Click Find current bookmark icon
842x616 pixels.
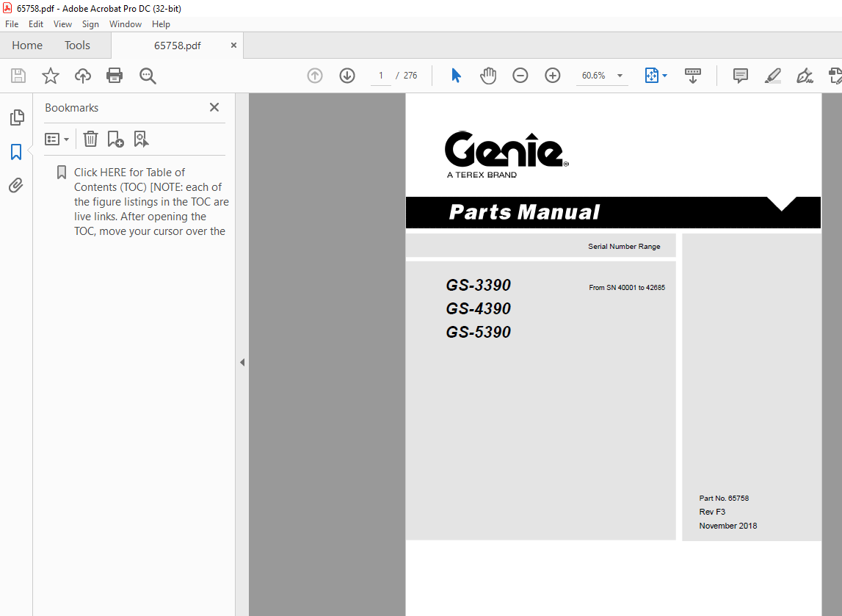(x=141, y=139)
